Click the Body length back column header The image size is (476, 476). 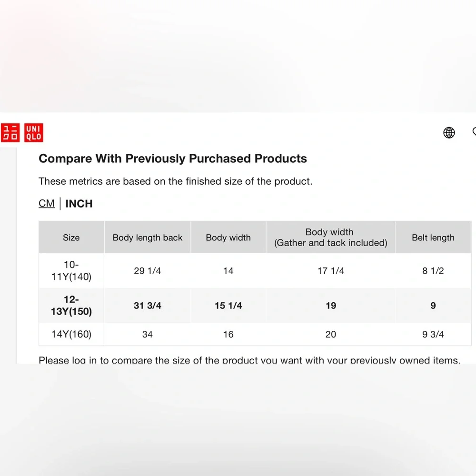[148, 238]
